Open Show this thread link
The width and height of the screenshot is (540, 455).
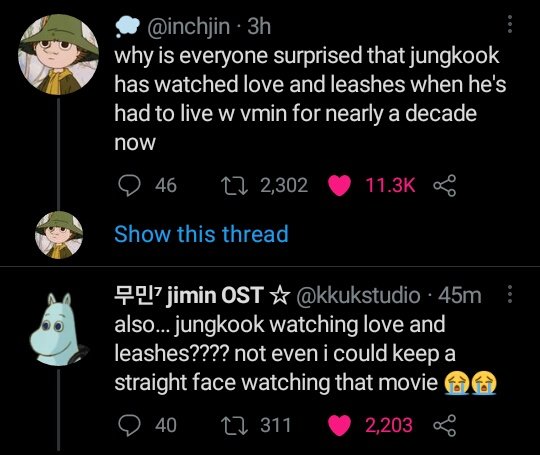pos(201,234)
